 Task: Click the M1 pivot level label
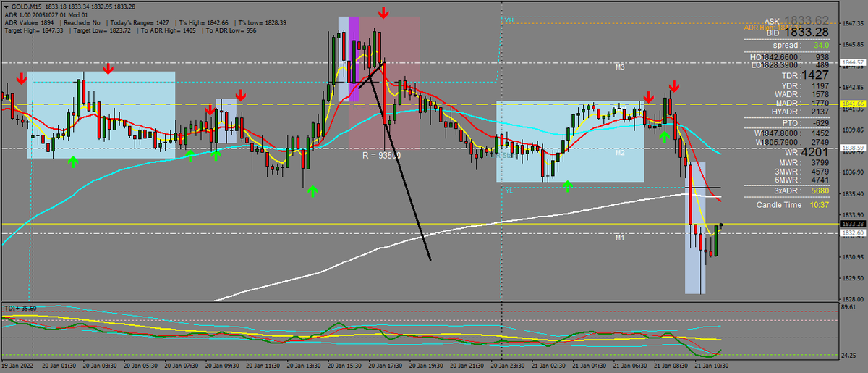(x=620, y=238)
